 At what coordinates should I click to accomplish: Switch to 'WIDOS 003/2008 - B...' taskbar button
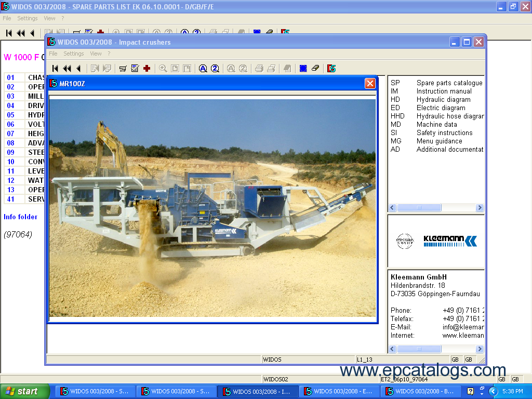click(421, 391)
